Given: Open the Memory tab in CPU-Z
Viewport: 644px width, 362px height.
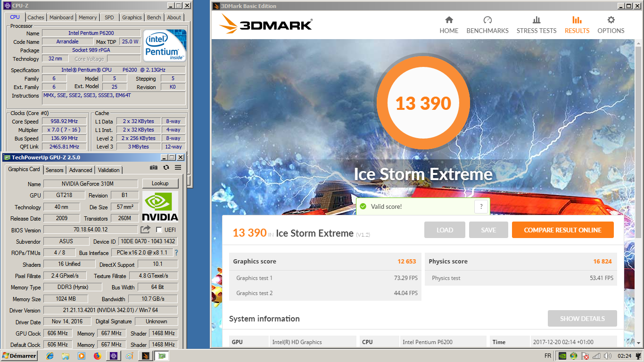Looking at the screenshot, I should point(88,17).
